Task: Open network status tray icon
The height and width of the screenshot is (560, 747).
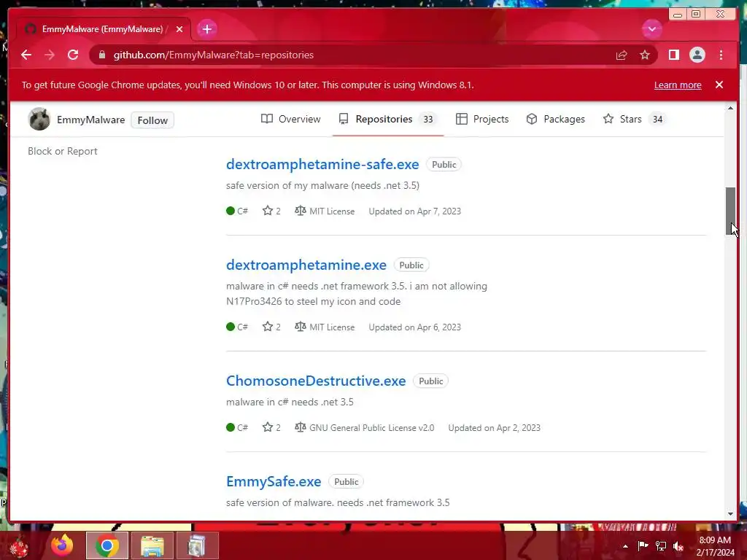Action: pyautogui.click(x=661, y=545)
